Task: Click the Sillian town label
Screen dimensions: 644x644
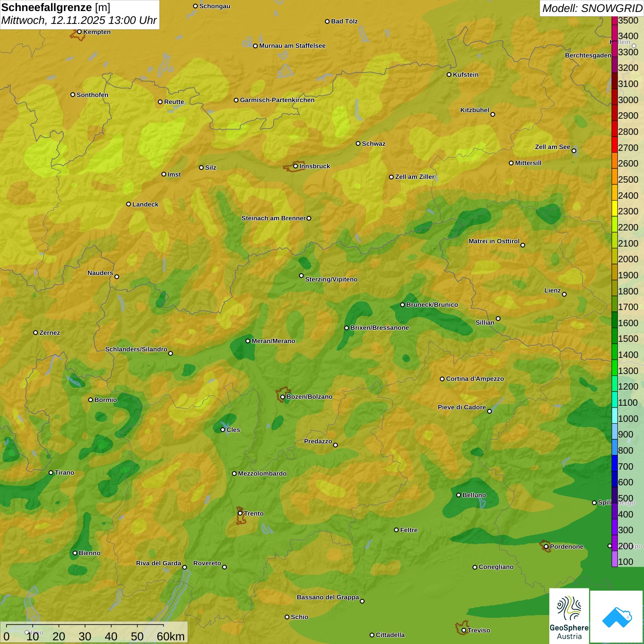Action: (485, 322)
